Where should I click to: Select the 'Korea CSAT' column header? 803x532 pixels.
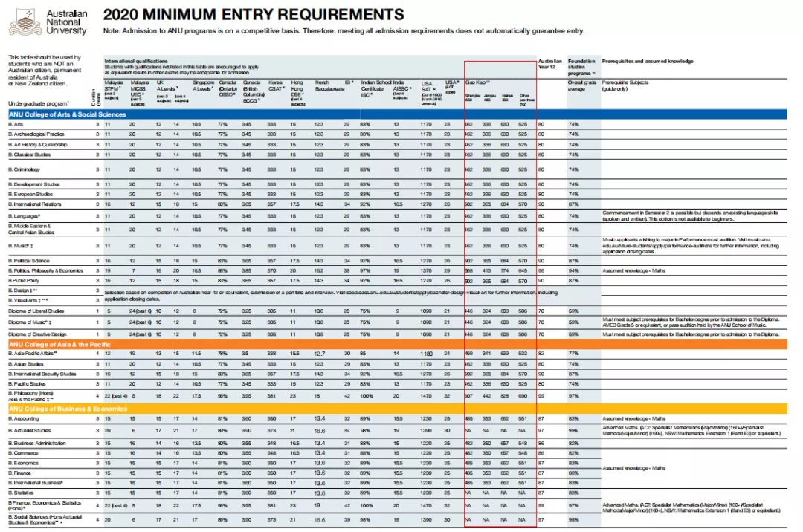(277, 85)
